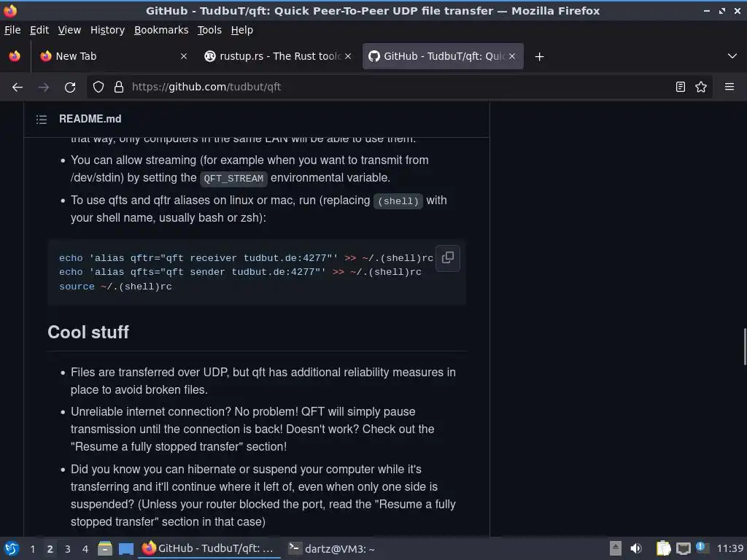
Task: Click the (shell) inline code
Action: [x=398, y=201]
